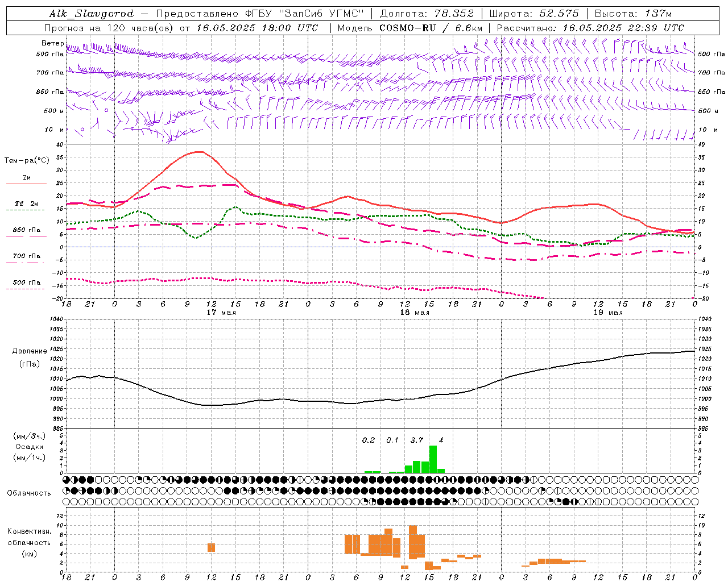
Task: Select the (мм/1ч.) precipitation unit label
Action: [30, 458]
